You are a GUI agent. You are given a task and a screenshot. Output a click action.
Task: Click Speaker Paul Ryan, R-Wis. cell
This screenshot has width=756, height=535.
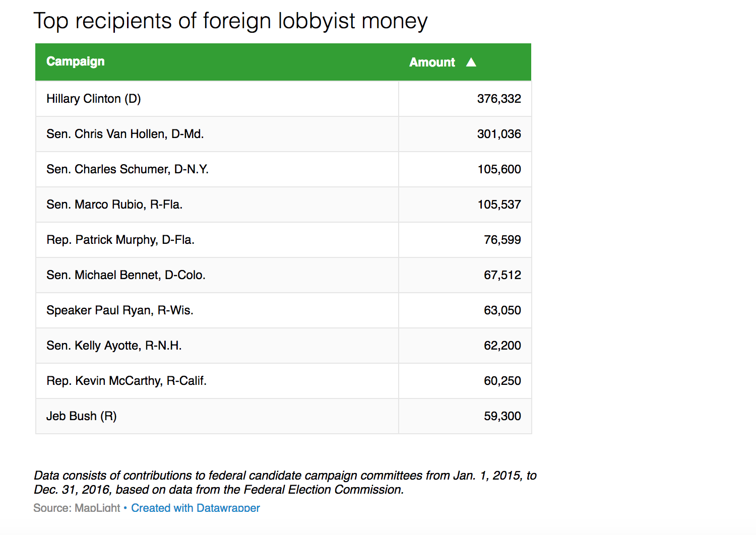click(x=120, y=310)
